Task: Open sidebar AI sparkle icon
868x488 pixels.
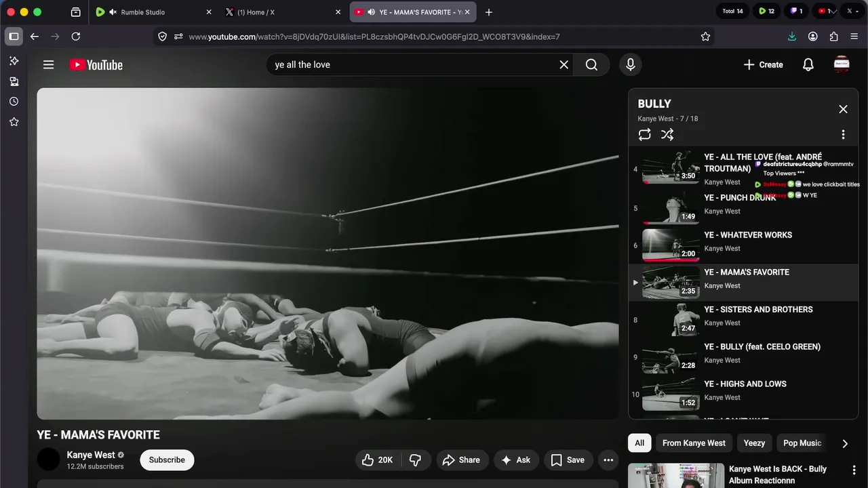Action: (14, 61)
